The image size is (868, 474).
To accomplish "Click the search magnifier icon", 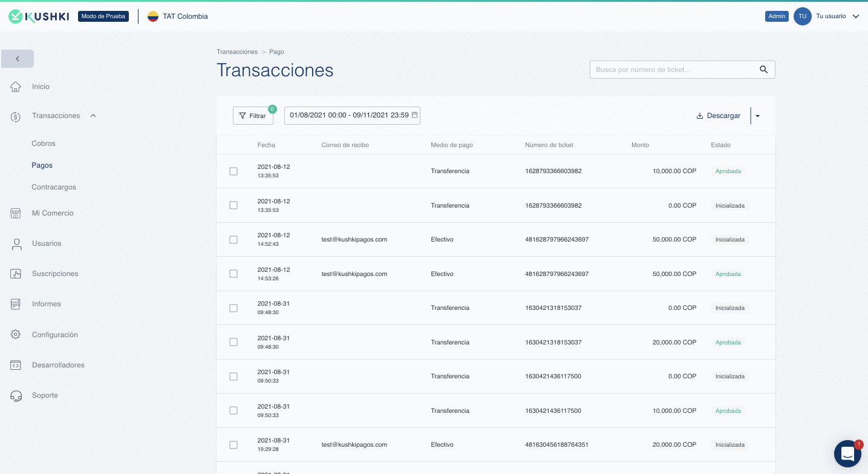I will coord(763,70).
